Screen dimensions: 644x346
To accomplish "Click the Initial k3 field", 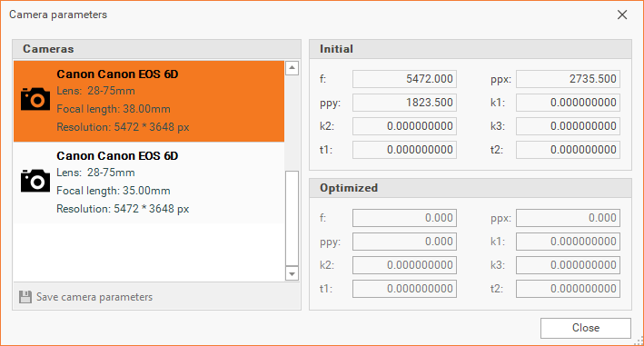I will tap(568, 126).
